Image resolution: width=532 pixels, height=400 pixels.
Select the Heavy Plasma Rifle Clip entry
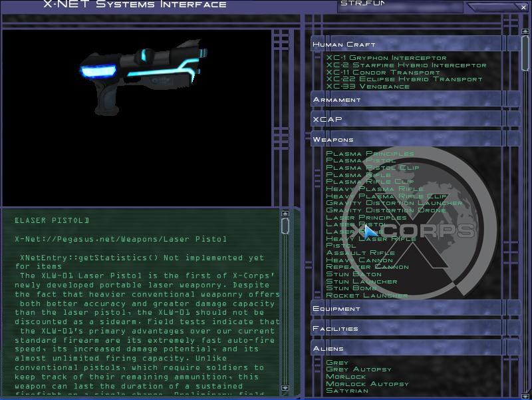pos(386,196)
